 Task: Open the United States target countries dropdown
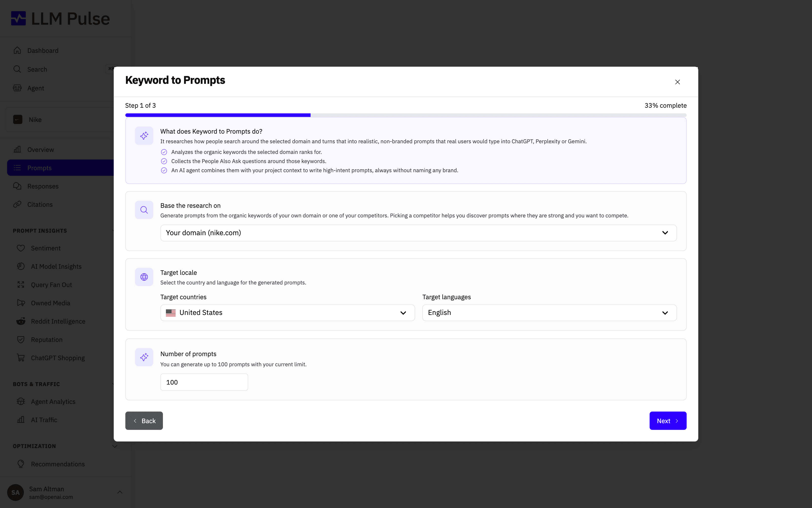pyautogui.click(x=287, y=313)
